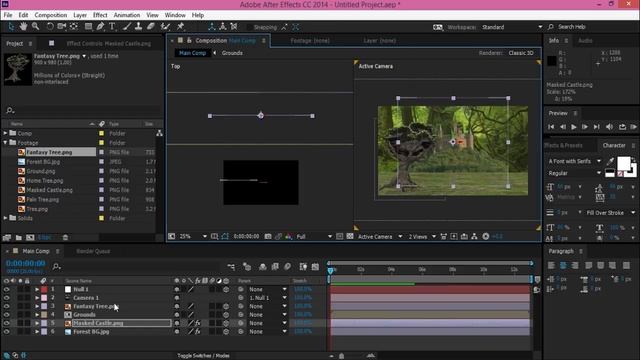
Task: Select the Roto Brush tool
Action: pyautogui.click(x=165, y=27)
